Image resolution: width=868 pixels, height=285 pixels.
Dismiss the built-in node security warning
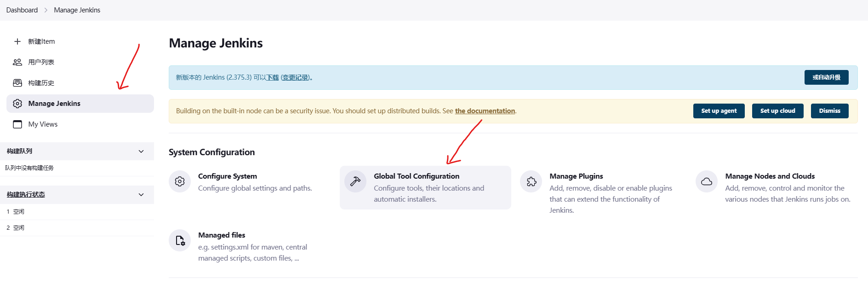(x=829, y=111)
